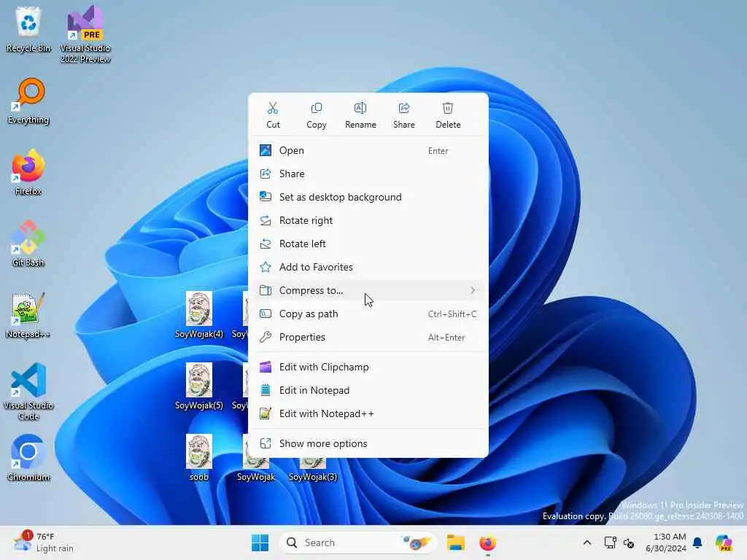Open Firefox from the taskbar
Viewport: 747px width, 560px height.
tap(487, 542)
